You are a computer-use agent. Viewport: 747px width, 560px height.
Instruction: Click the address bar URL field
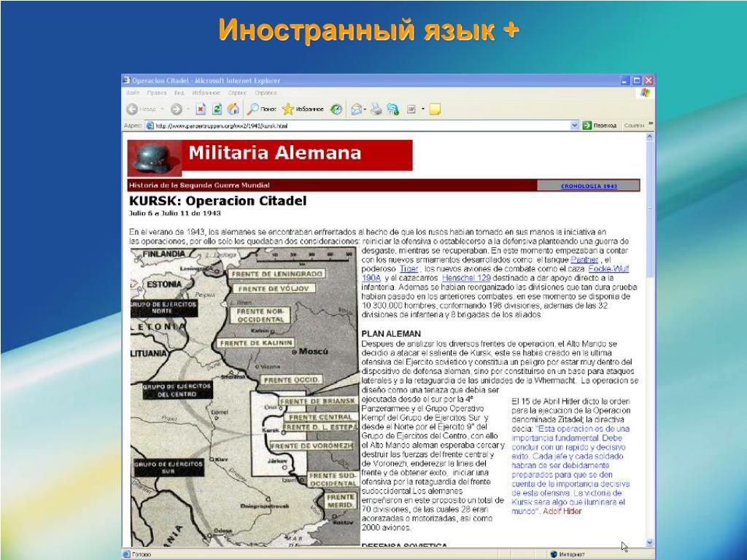(x=362, y=125)
